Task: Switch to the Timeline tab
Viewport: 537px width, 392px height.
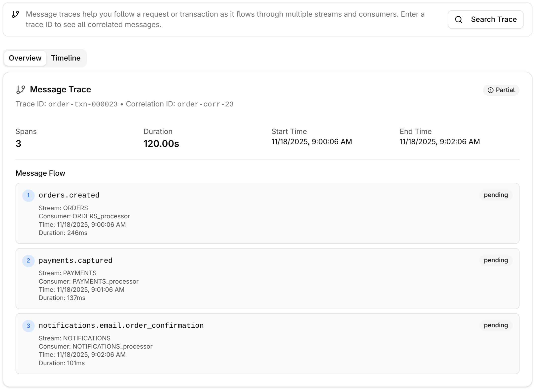Action: (x=66, y=58)
